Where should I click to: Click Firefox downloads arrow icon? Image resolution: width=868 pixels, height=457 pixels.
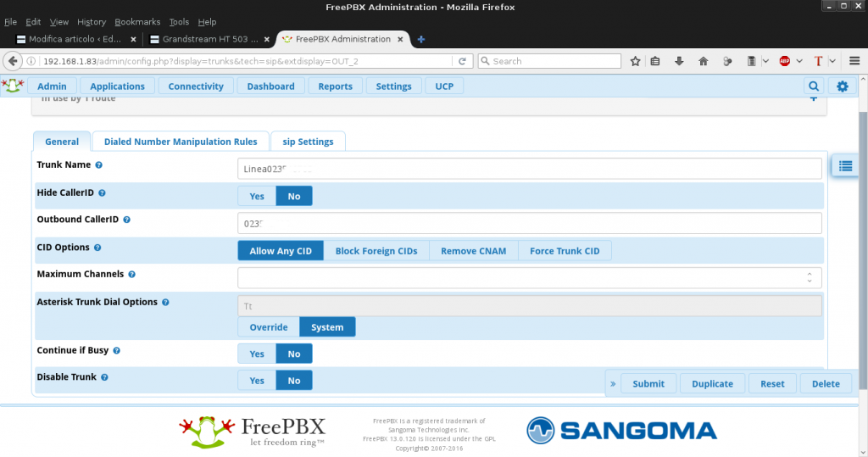point(679,61)
